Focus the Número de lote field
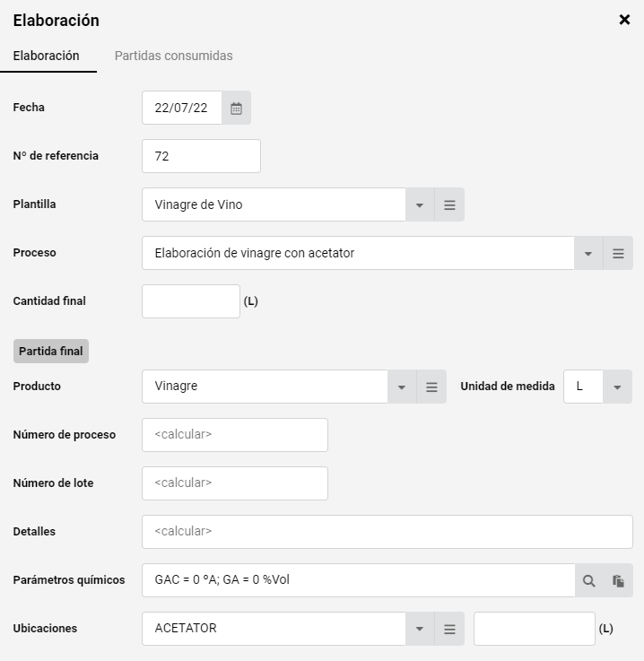Viewport: 644px width, 661px height. [x=235, y=483]
